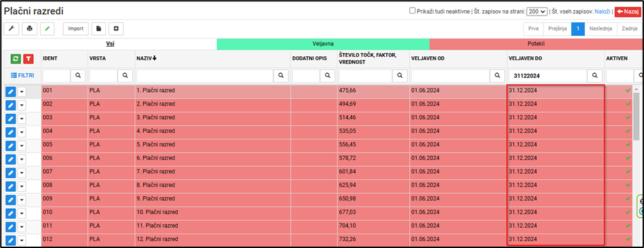Click the Naloži link

pyautogui.click(x=603, y=12)
